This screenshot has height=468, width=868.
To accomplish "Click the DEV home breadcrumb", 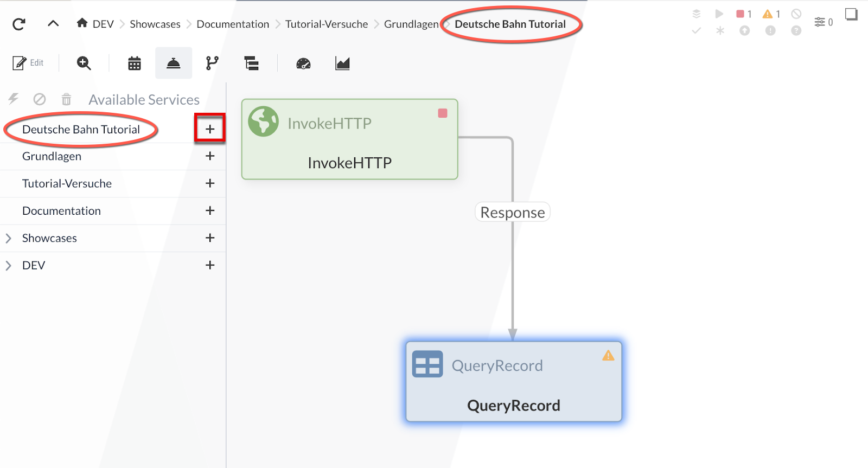I will pyautogui.click(x=95, y=24).
